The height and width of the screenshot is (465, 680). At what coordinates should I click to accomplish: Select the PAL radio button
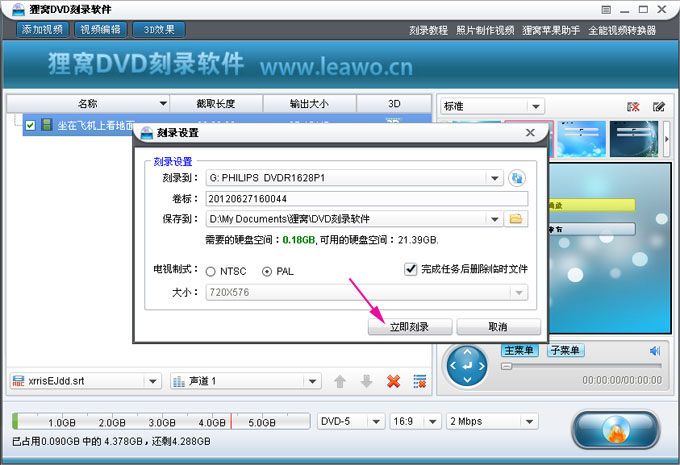pos(267,272)
